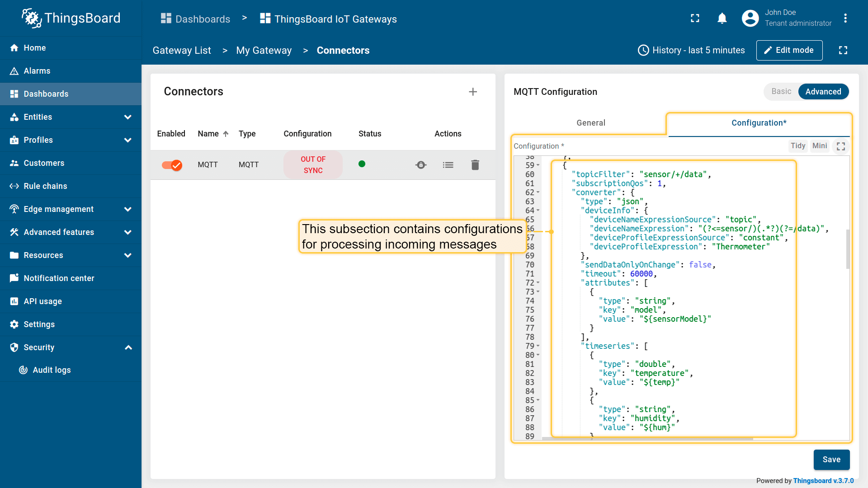The height and width of the screenshot is (488, 868).
Task: Click the history clock icon
Action: tap(644, 50)
